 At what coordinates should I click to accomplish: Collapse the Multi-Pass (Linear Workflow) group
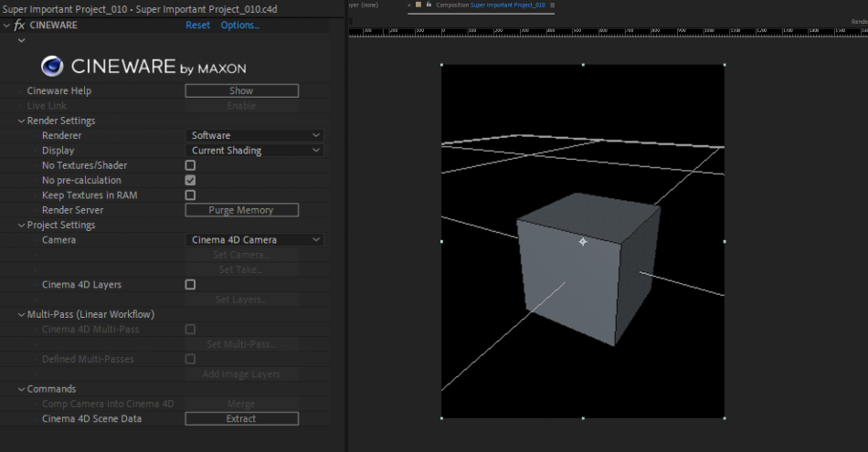(x=22, y=314)
